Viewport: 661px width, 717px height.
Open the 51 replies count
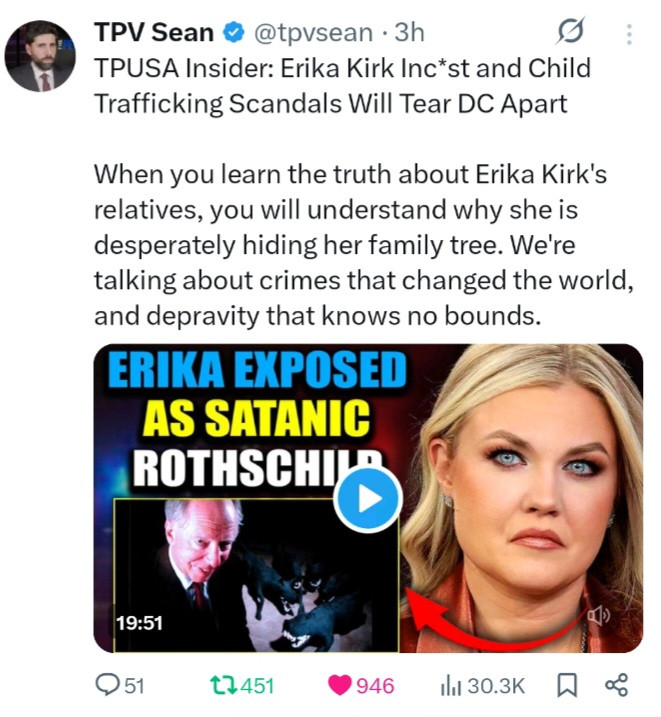pos(134,686)
